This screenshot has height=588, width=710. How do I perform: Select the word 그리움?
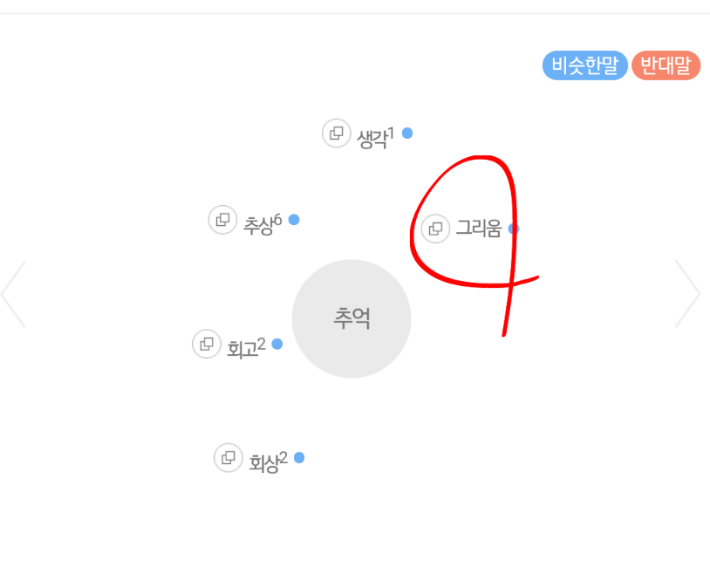point(479,228)
